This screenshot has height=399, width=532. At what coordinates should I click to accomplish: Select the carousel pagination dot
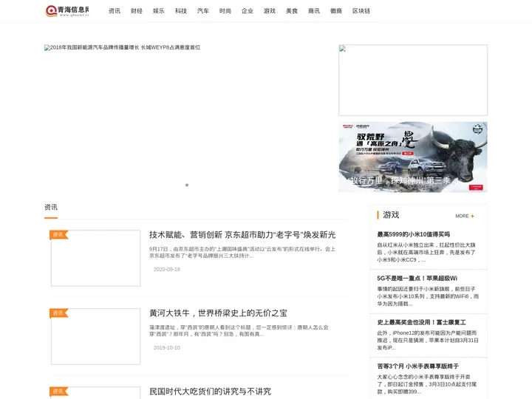187,185
